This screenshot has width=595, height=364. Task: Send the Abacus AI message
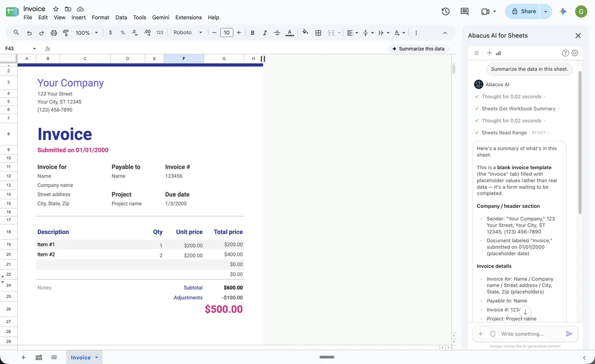point(569,334)
